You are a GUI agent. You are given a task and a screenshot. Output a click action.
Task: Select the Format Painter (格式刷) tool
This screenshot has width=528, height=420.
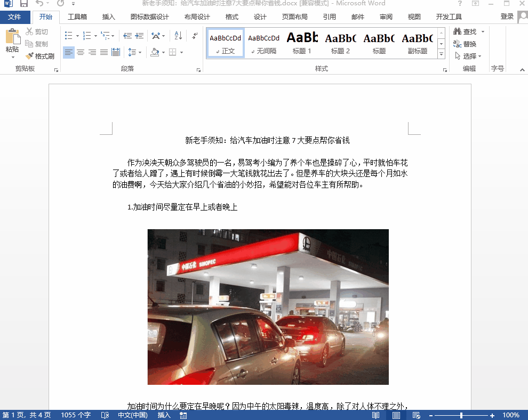40,56
